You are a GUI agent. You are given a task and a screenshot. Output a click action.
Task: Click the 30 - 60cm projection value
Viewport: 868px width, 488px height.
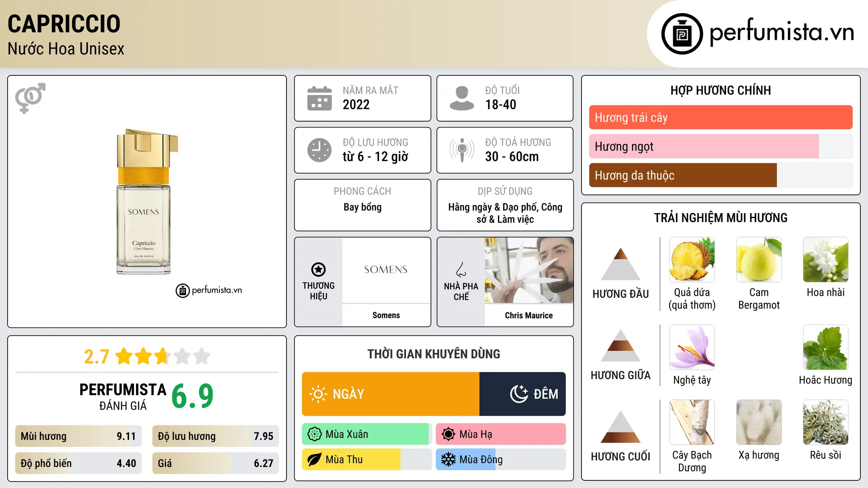(x=512, y=157)
